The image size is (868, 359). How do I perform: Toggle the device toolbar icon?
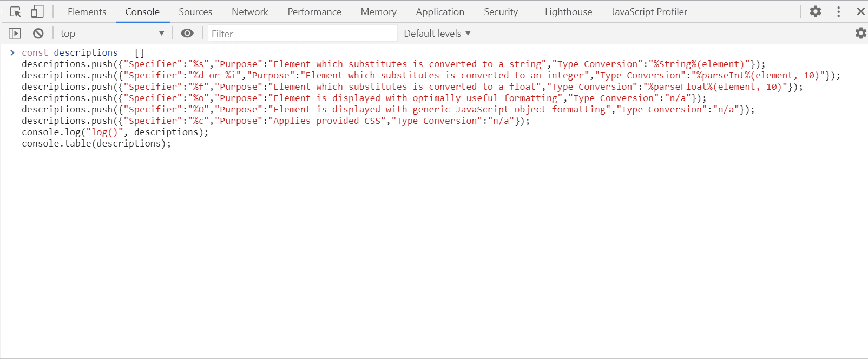(x=37, y=11)
